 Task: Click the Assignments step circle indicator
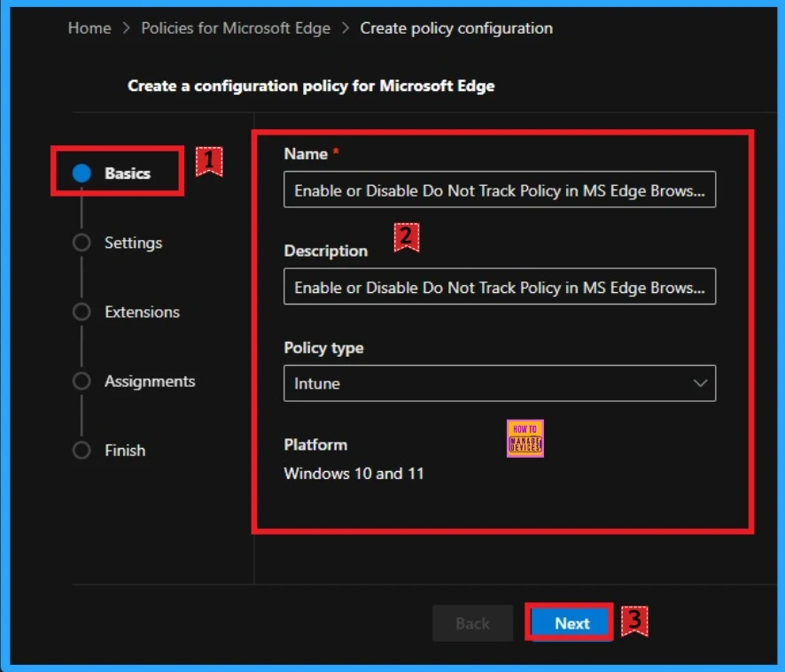click(82, 382)
